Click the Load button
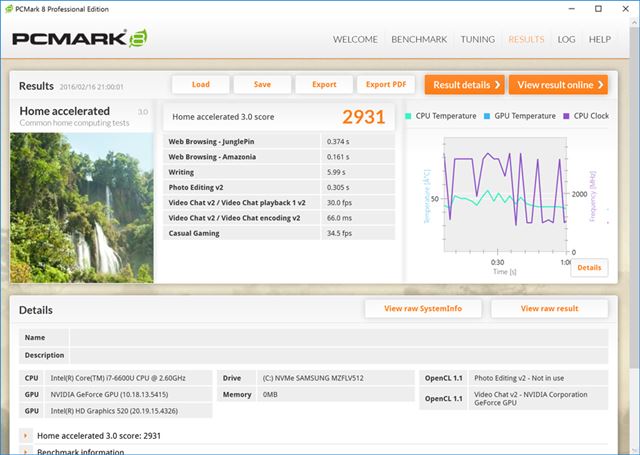The width and height of the screenshot is (640, 455). (x=200, y=84)
